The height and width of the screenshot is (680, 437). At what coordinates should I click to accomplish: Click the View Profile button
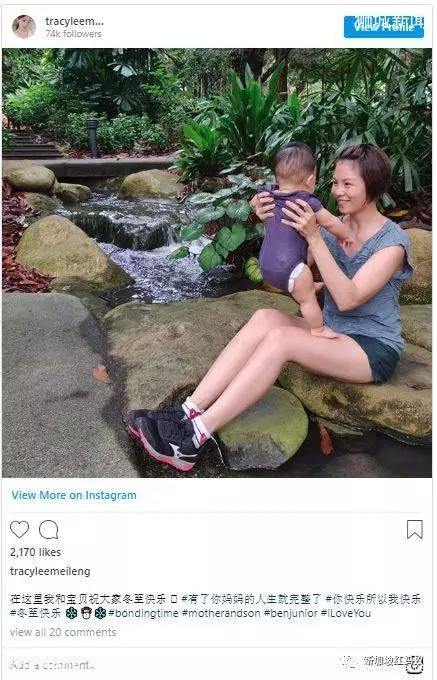tap(384, 27)
